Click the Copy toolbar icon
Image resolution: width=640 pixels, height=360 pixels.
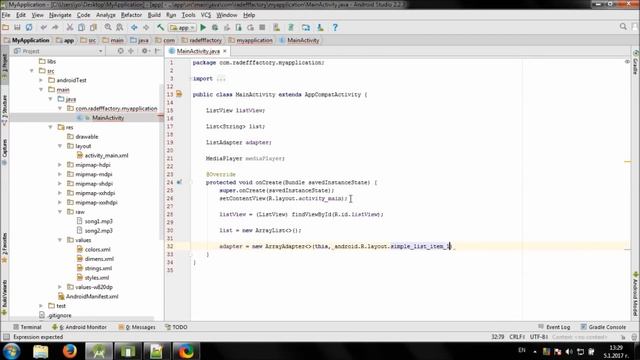[x=82, y=27]
